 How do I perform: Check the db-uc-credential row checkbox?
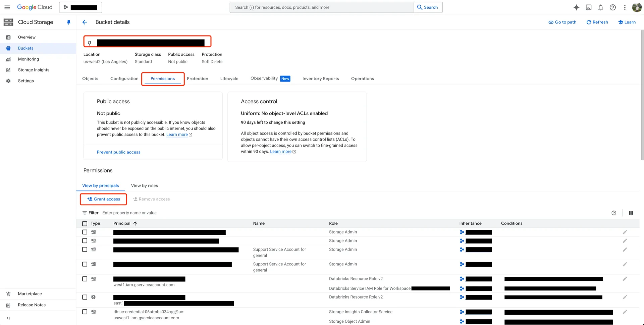(x=85, y=312)
